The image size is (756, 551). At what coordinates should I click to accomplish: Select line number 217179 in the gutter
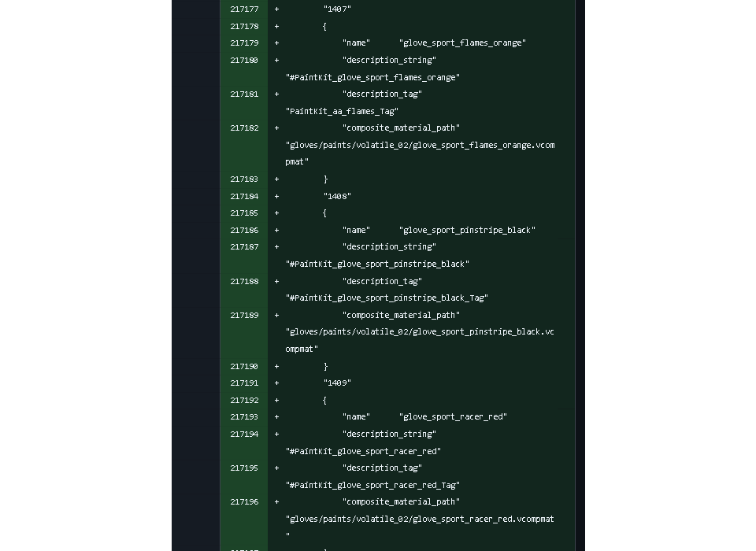click(244, 43)
